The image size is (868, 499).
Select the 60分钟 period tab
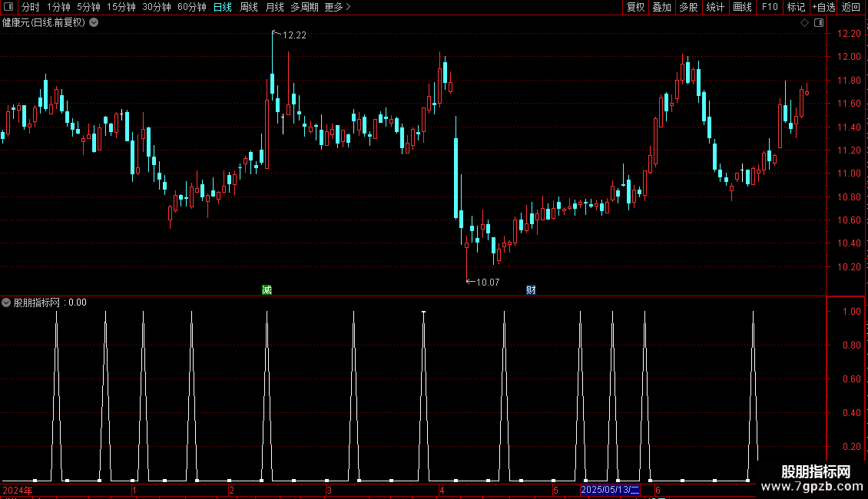click(192, 7)
